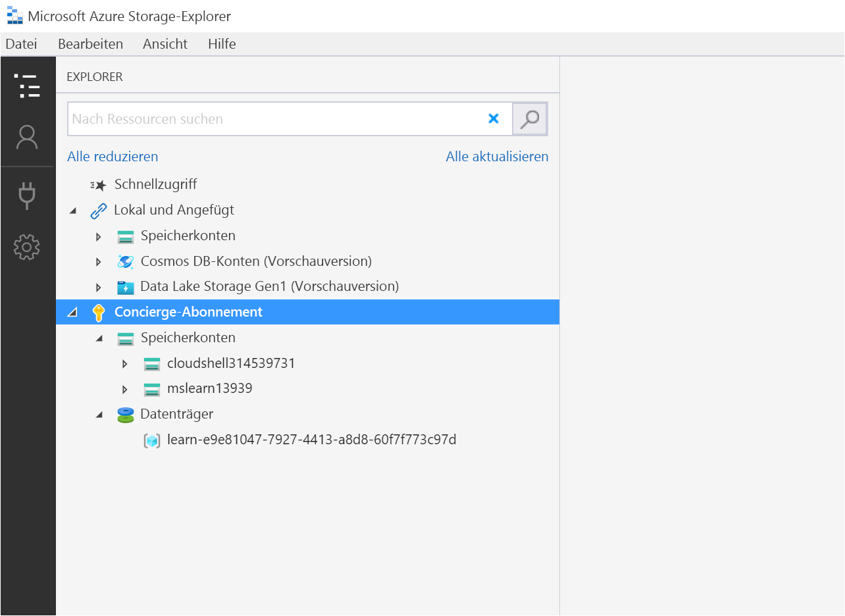
Task: Open the Datei menu
Action: pyautogui.click(x=21, y=44)
